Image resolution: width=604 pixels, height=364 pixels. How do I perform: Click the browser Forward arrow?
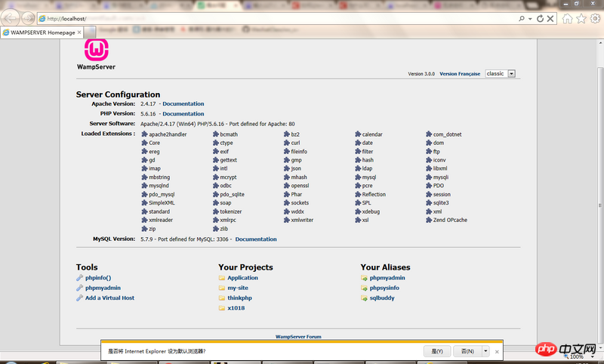(x=28, y=17)
